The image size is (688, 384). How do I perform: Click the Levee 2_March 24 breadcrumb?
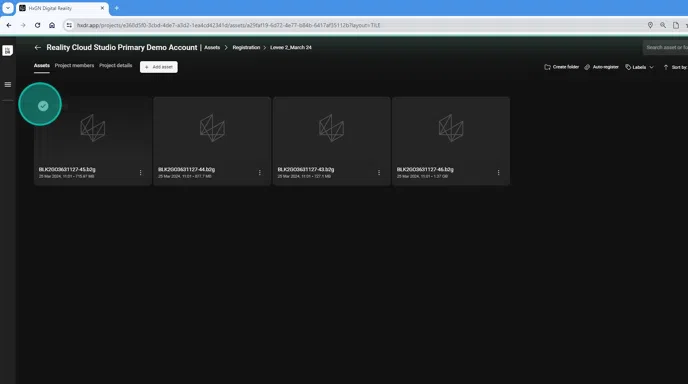(x=291, y=47)
